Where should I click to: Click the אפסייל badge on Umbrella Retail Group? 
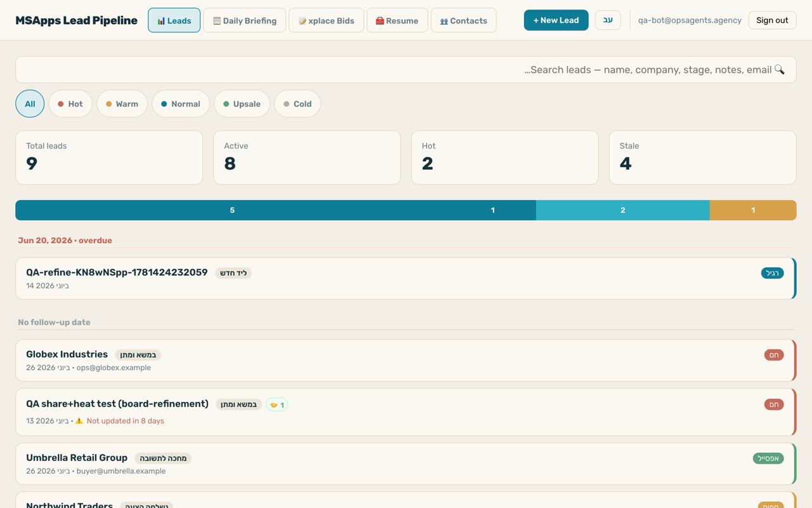[768, 458]
